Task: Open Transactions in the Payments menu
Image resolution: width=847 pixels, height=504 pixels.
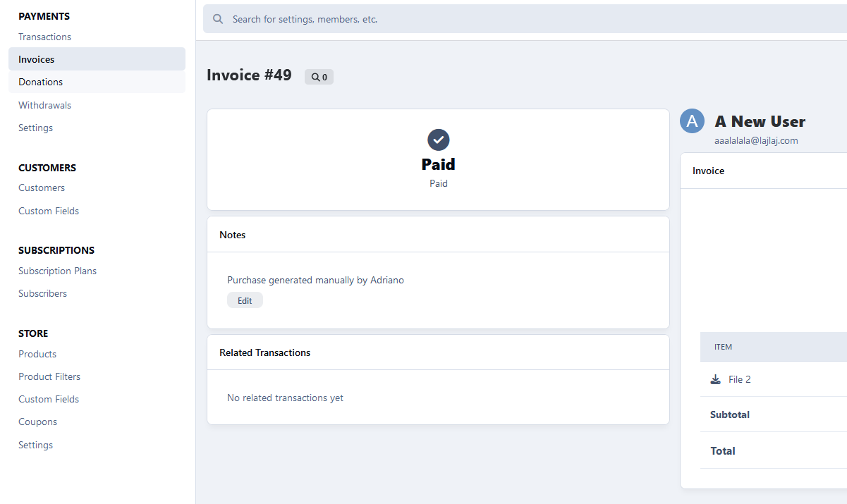Action: (44, 37)
